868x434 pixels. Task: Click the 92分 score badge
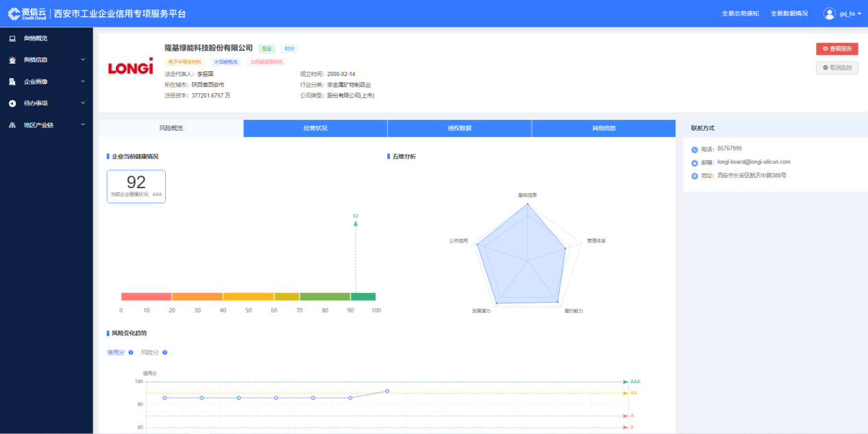(289, 49)
